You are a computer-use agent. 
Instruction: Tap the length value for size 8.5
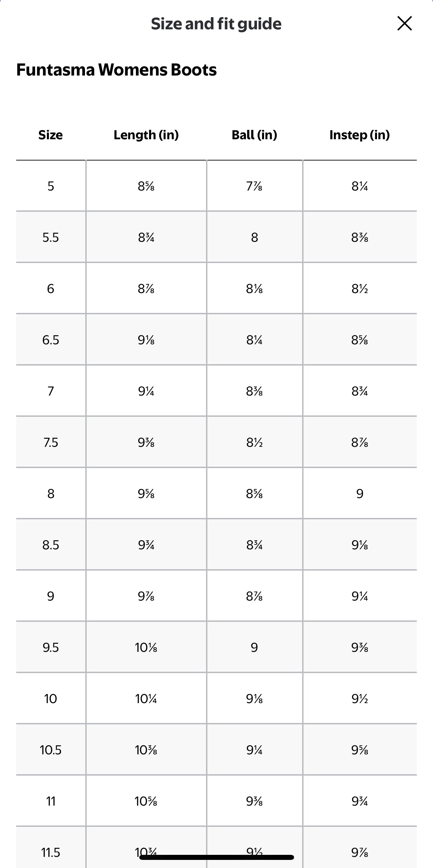click(146, 545)
